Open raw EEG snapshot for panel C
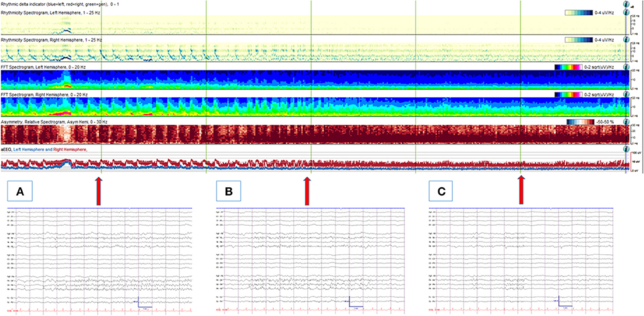 tap(521, 261)
